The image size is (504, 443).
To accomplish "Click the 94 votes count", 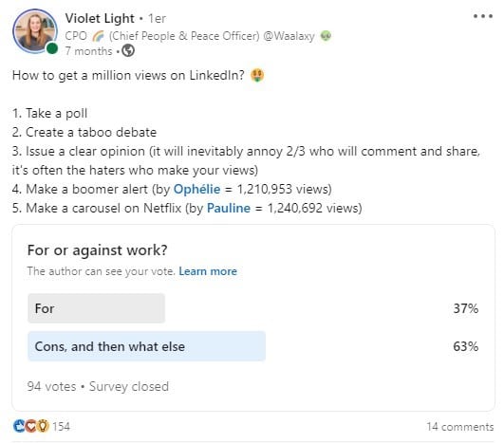I will click(52, 386).
